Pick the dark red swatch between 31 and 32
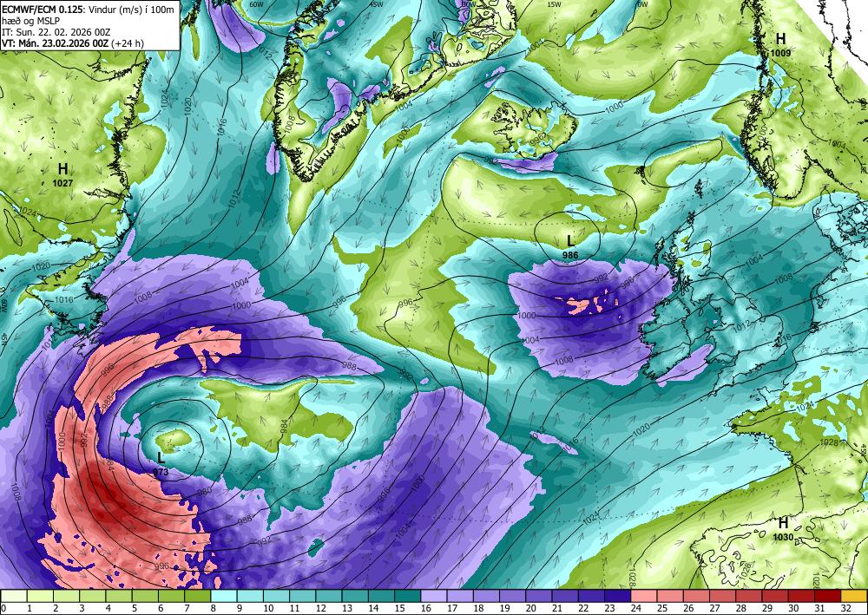Image resolution: width=868 pixels, height=615 pixels. click(829, 596)
